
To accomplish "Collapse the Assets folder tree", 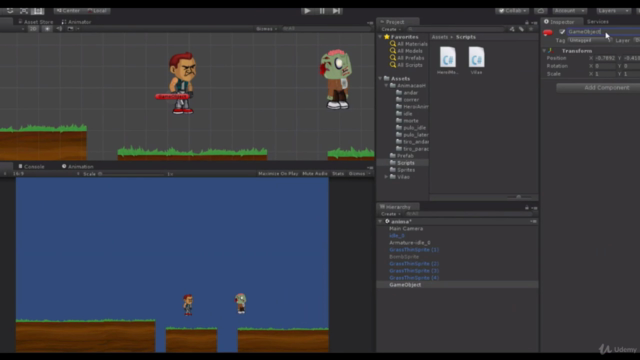I will coord(380,78).
